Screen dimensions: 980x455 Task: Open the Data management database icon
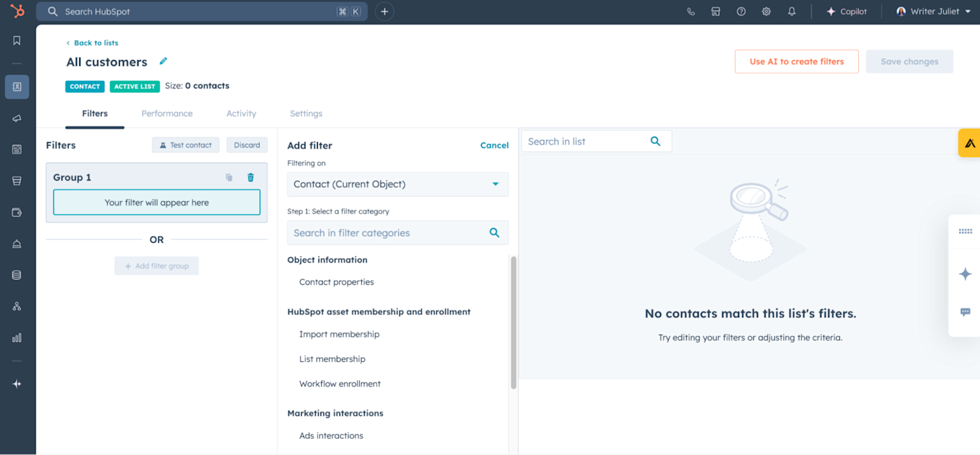17,275
